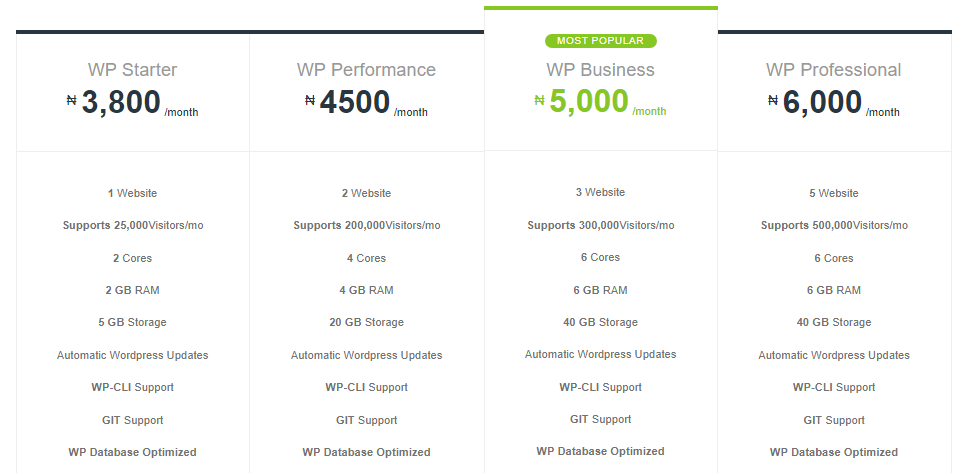Click the '5 Website' feature line
The image size is (969, 473).
pyautogui.click(x=833, y=193)
